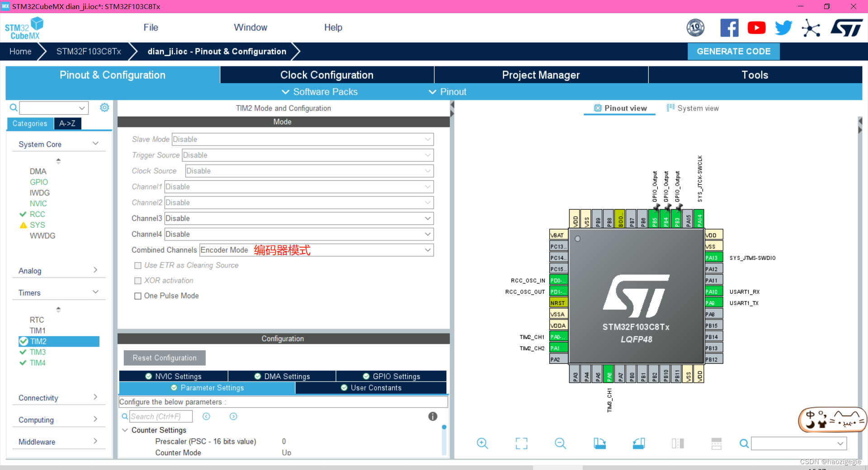
Task: Open the YouTube icon link
Action: point(756,28)
